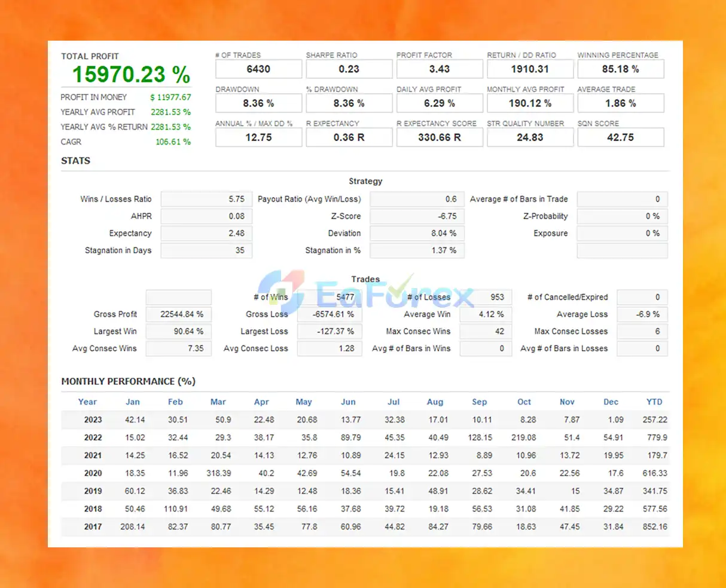
Task: Click the Average Trade value 1.86 %
Action: (x=620, y=103)
